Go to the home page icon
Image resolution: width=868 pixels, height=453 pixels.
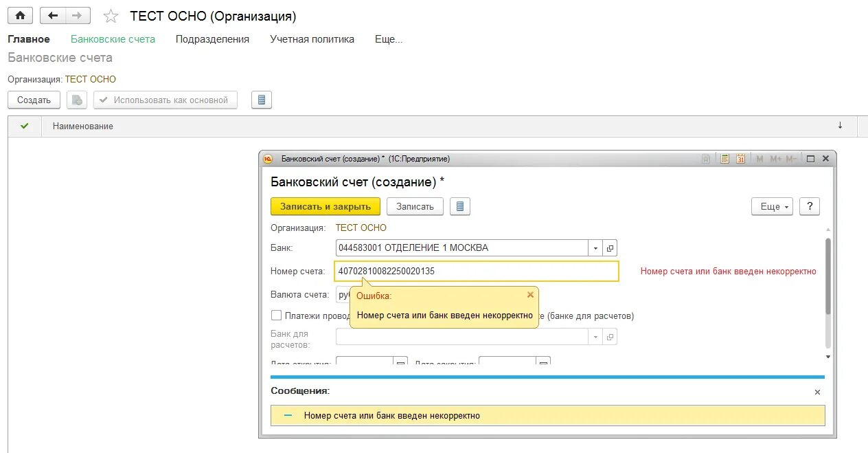(20, 16)
